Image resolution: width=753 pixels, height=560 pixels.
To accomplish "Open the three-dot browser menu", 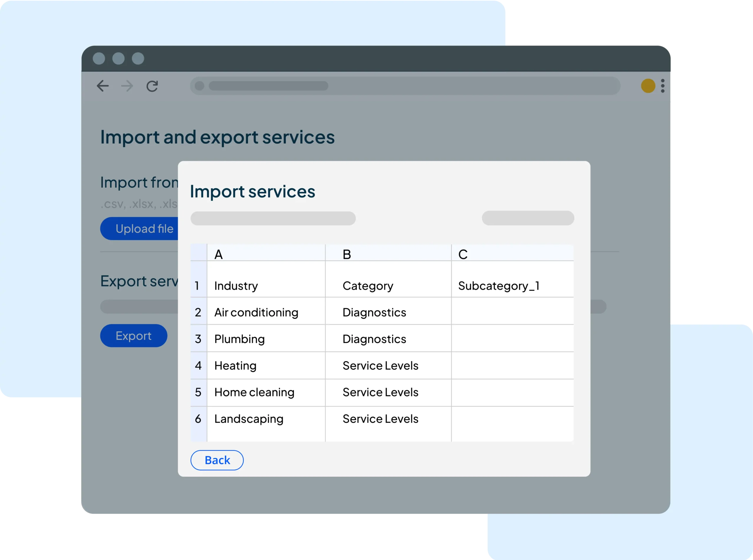I will point(662,86).
